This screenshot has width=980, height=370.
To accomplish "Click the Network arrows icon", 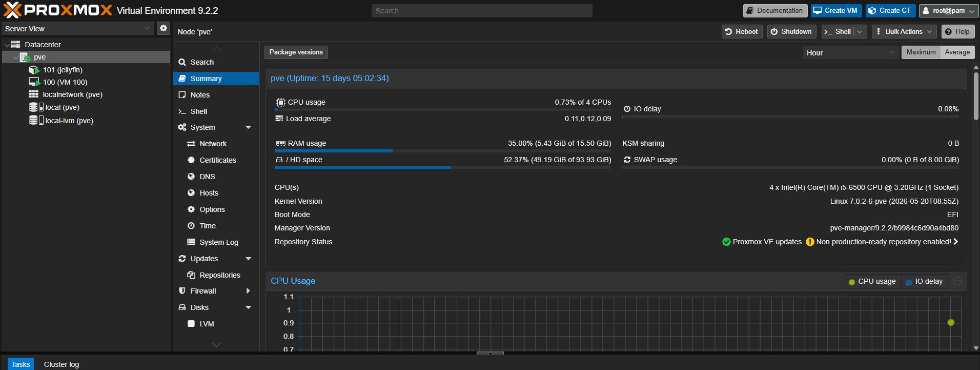I will tap(191, 144).
